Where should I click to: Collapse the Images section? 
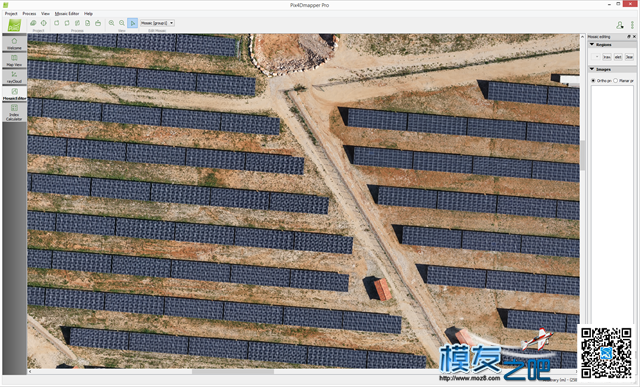point(592,69)
